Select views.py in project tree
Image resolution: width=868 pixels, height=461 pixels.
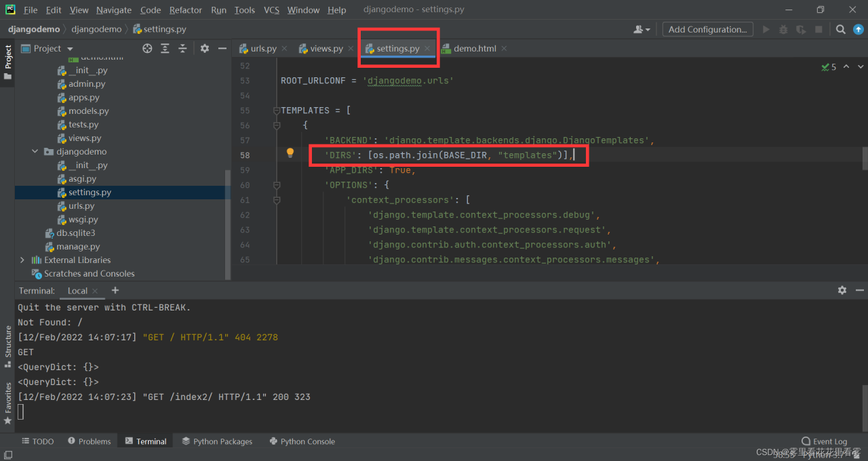tap(85, 138)
